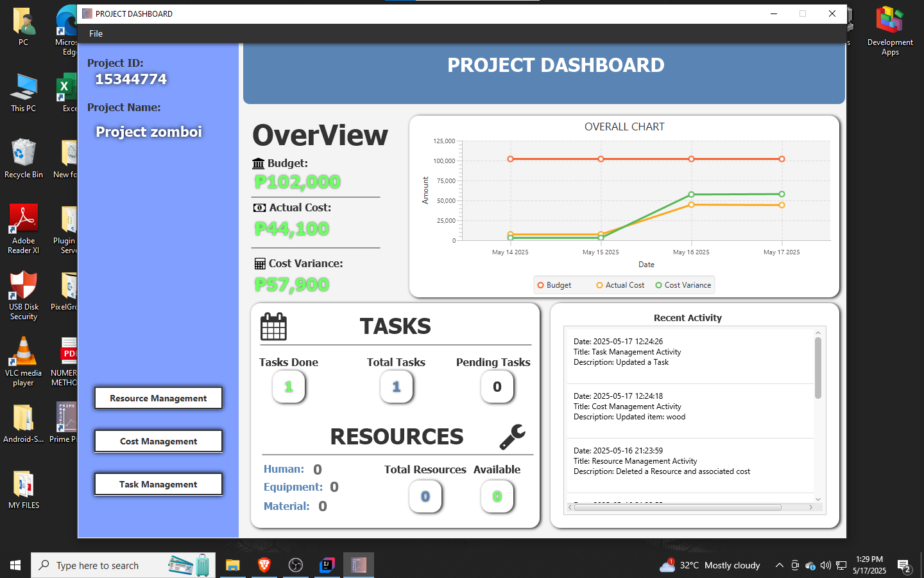924x578 pixels.
Task: Click the calendar icon in the Tasks panel
Action: coord(273,326)
